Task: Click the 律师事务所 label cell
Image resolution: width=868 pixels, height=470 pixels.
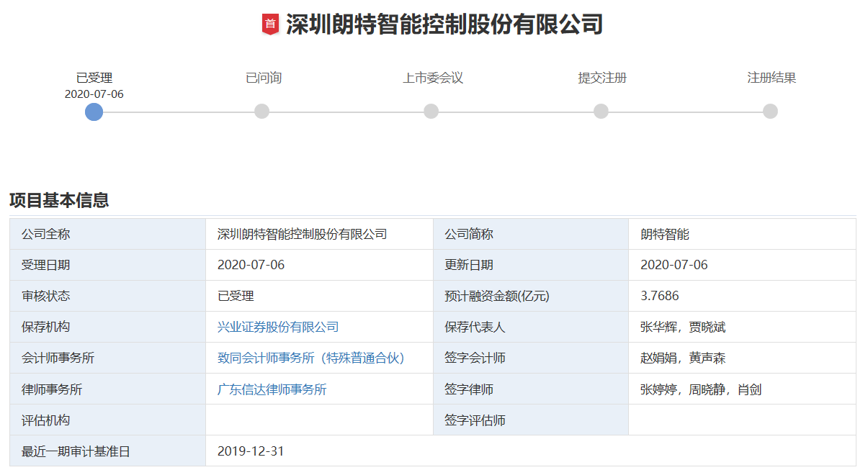Action: pos(107,389)
